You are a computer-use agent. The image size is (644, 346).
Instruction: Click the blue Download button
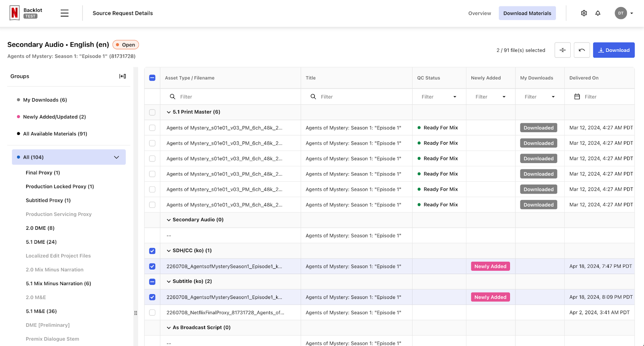(614, 50)
